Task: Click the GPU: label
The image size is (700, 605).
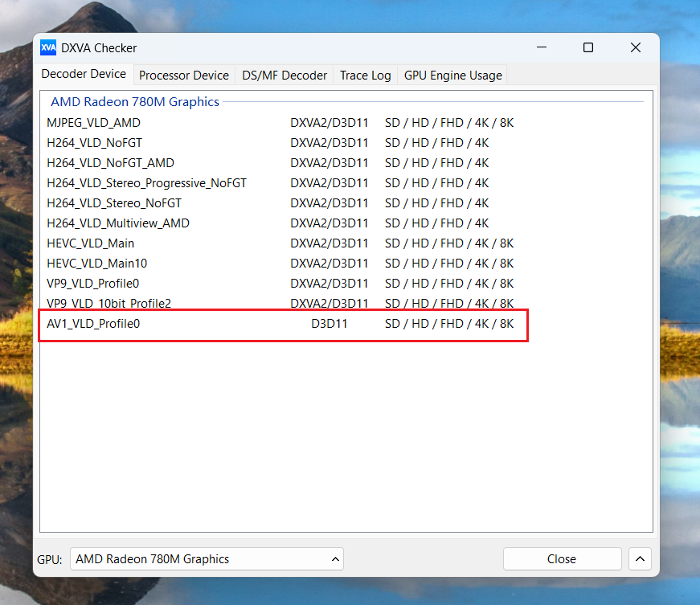Action: 50,559
